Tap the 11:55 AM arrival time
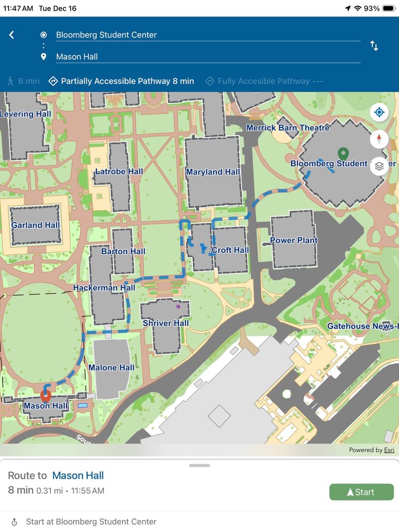399x532 pixels. coord(87,490)
